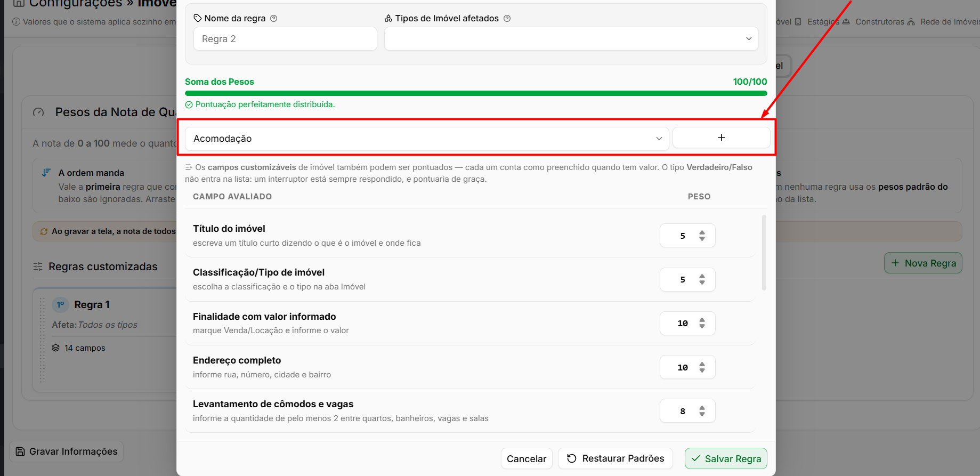Decrease the weight for Classificação/Tipo de imóvel
980x476 pixels.
point(702,283)
